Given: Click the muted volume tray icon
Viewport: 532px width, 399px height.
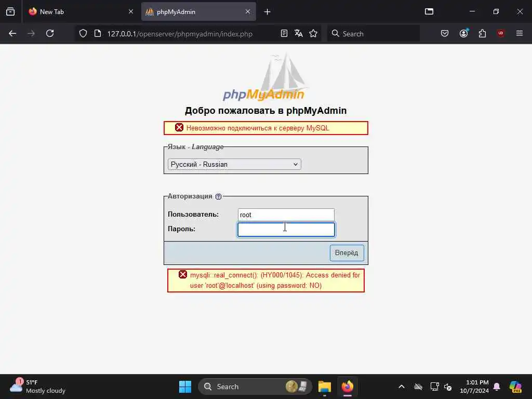Looking at the screenshot, I should coord(448,387).
